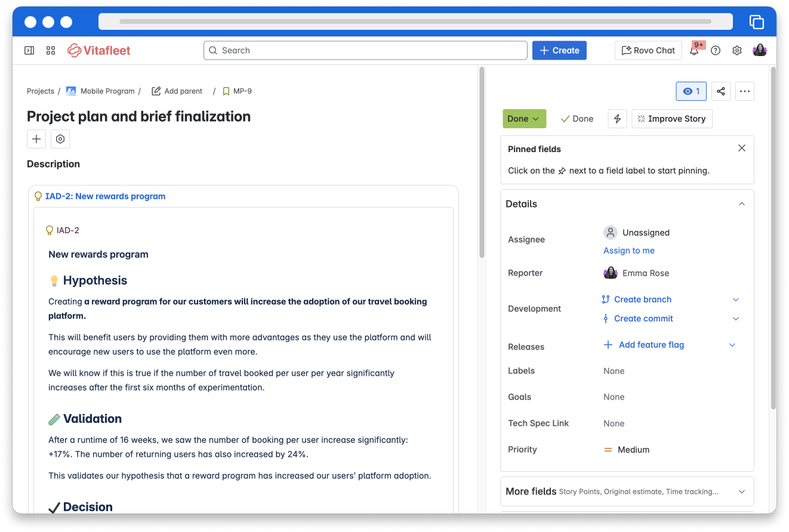Click the Done resolution checkmark text
The height and width of the screenshot is (532, 789).
577,119
